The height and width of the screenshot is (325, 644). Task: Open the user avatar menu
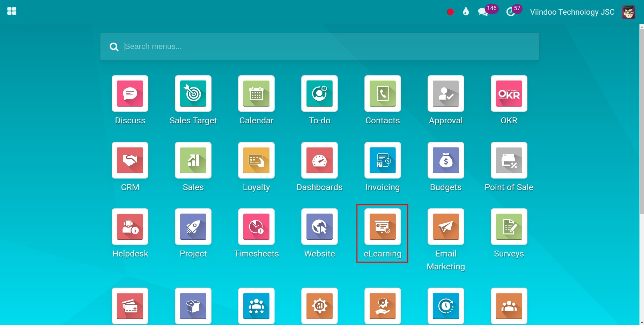click(x=628, y=12)
